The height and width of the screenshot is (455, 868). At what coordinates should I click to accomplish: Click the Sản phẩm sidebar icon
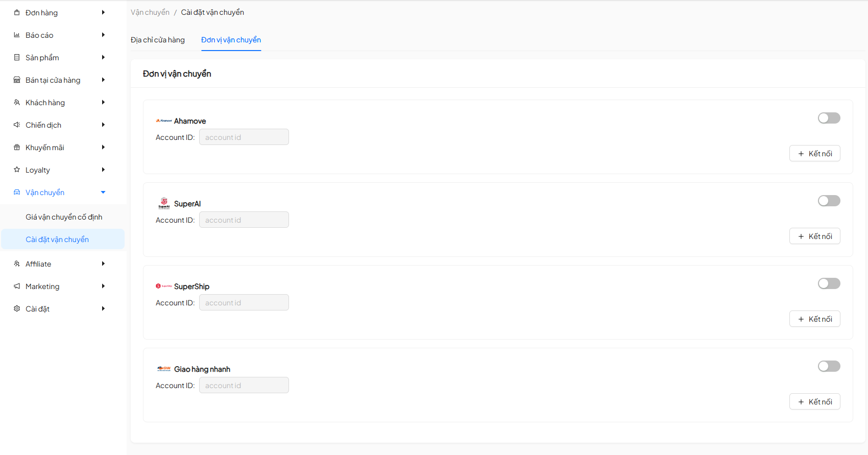point(17,58)
